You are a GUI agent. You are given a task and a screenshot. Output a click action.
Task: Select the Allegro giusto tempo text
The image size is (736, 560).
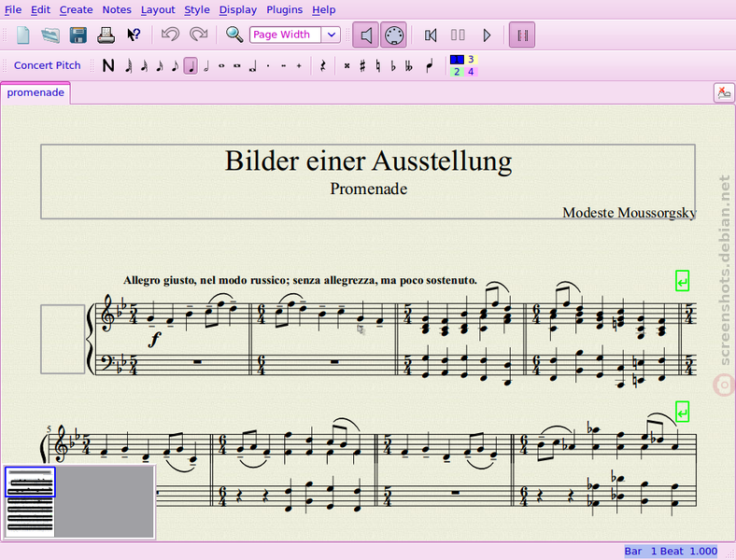click(x=300, y=281)
